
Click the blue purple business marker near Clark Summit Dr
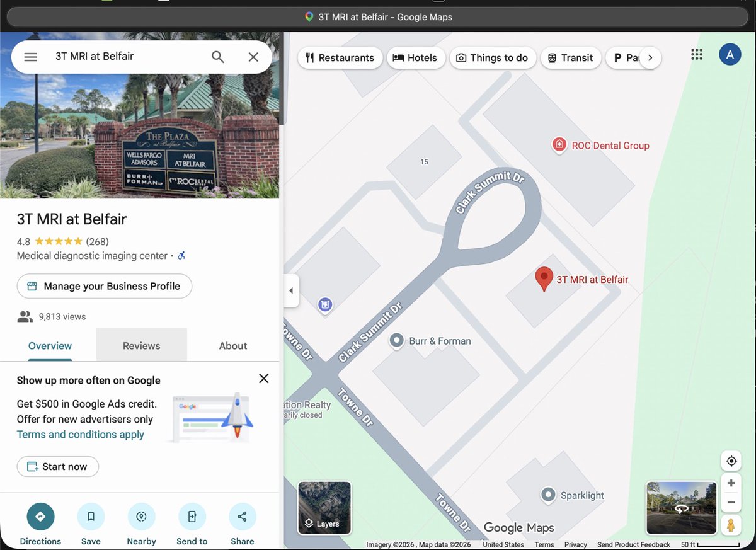coord(325,305)
